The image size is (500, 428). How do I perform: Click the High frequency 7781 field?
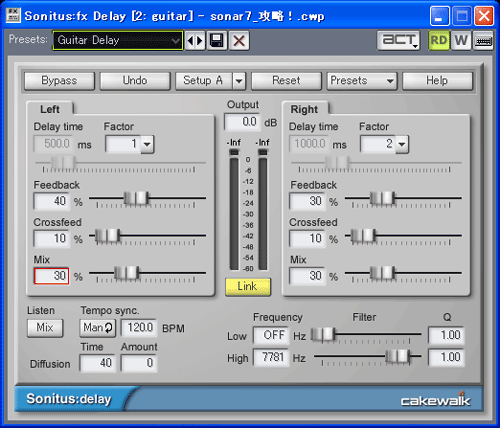click(271, 358)
